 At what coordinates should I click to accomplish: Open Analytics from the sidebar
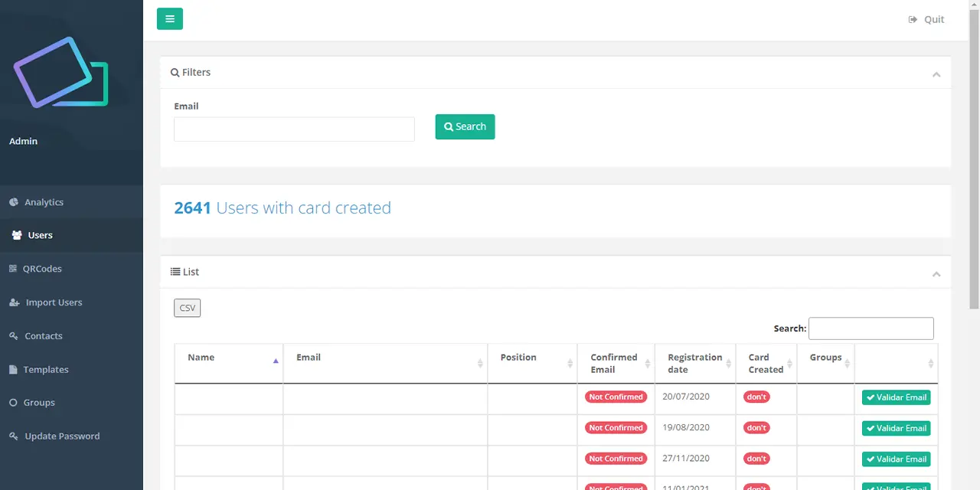pyautogui.click(x=44, y=202)
